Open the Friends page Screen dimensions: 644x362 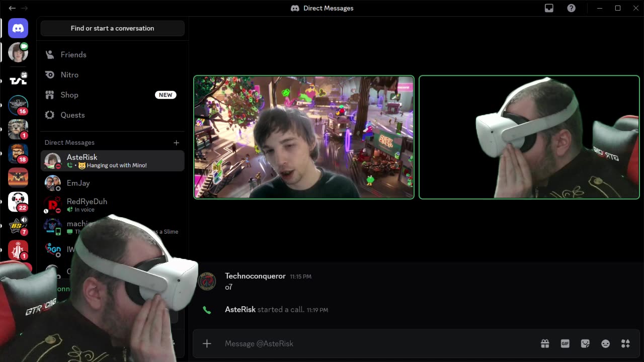tap(113, 54)
